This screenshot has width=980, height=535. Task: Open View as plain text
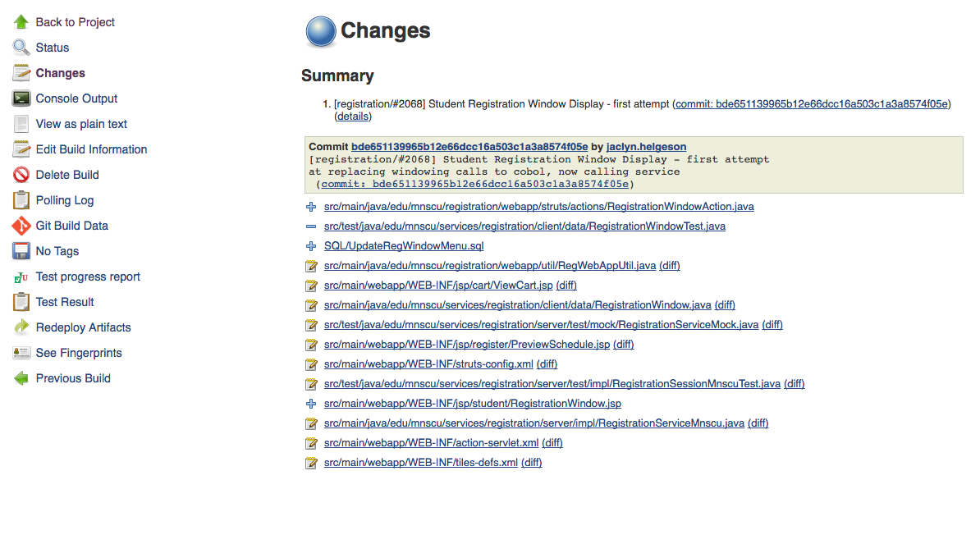pos(81,124)
